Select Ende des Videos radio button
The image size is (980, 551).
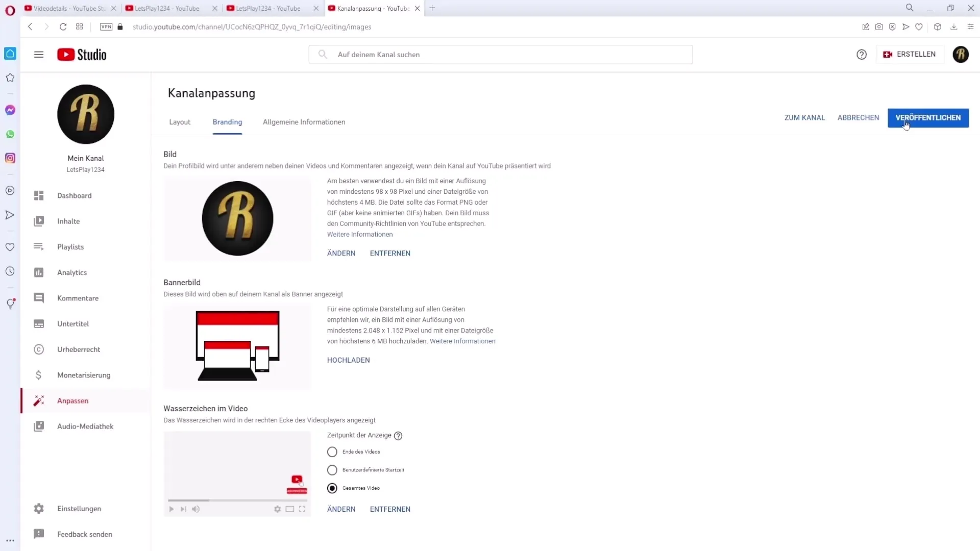(x=332, y=452)
